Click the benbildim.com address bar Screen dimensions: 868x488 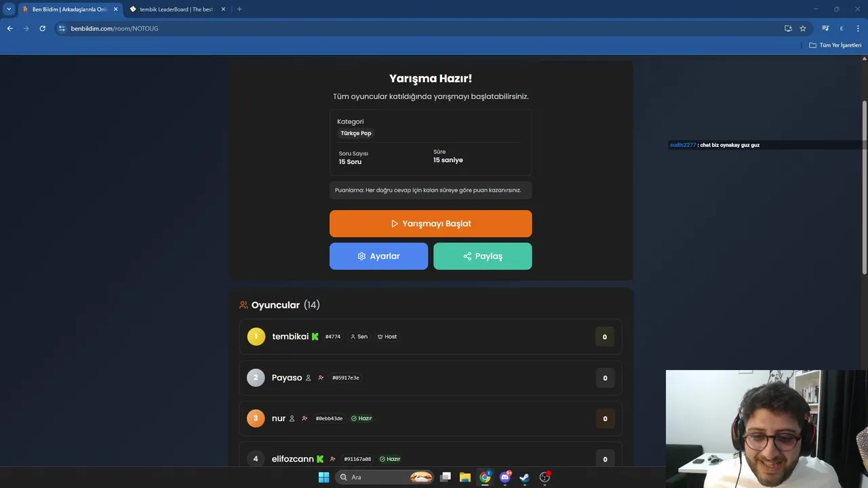click(420, 28)
